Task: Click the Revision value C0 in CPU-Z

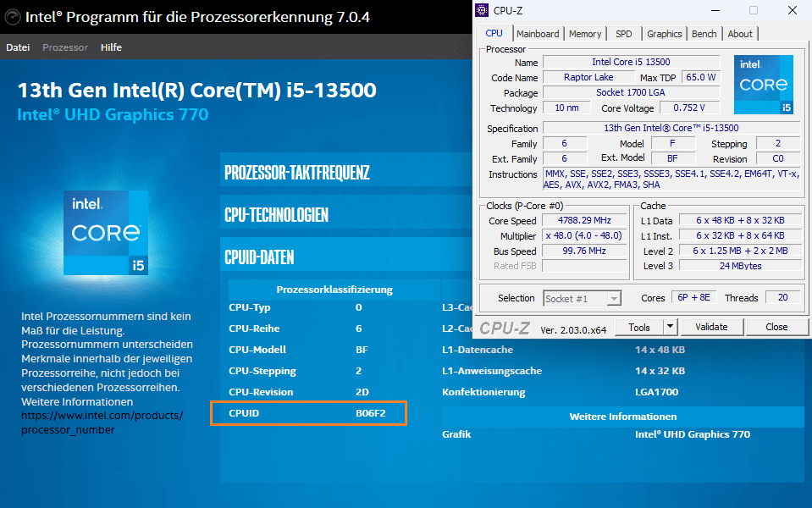Action: [778, 158]
